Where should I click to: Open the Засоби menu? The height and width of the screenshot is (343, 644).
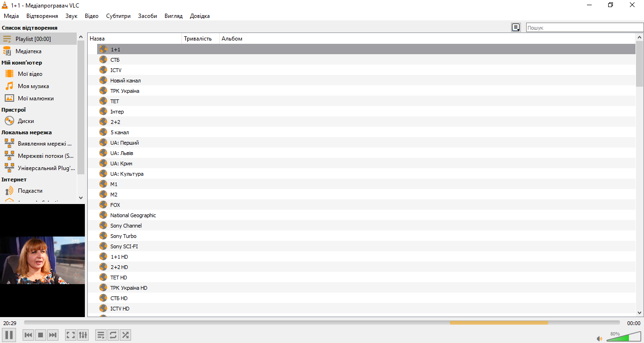point(148,16)
